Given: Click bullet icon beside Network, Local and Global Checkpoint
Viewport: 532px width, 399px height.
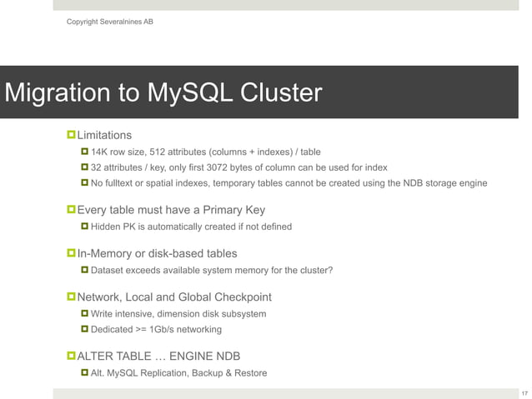Looking at the screenshot, I should click(71, 297).
